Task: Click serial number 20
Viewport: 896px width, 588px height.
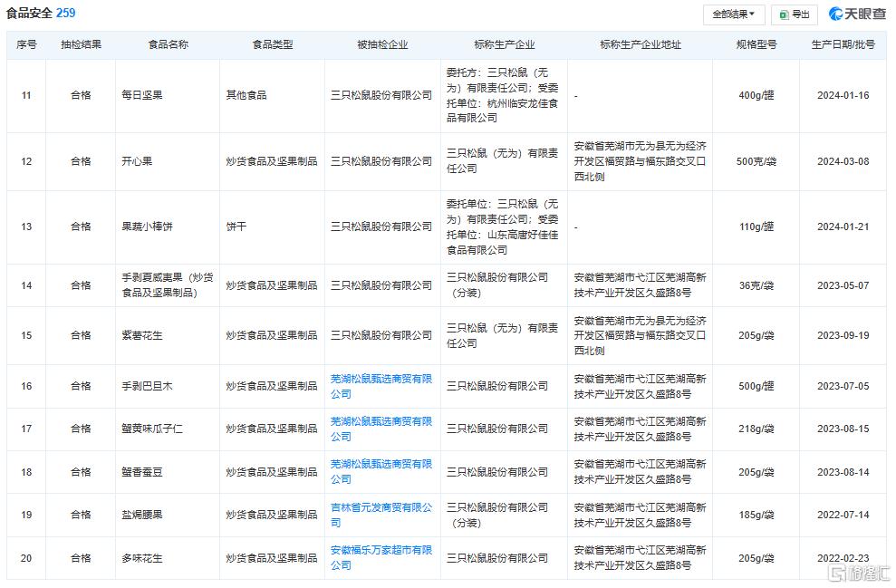Action: point(26,558)
